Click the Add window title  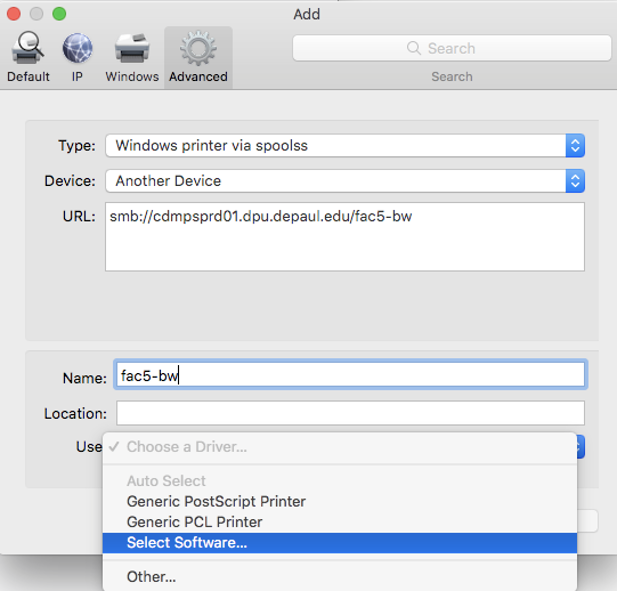click(x=307, y=14)
